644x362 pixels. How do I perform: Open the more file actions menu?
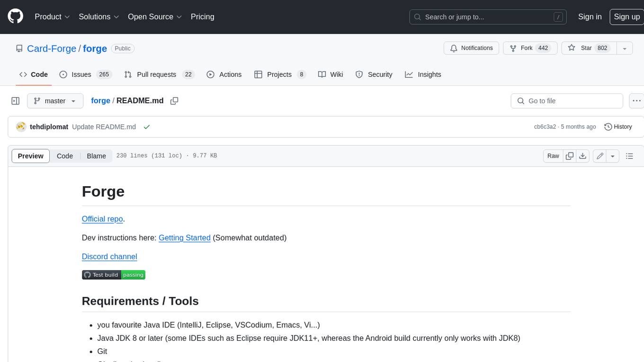tap(636, 101)
